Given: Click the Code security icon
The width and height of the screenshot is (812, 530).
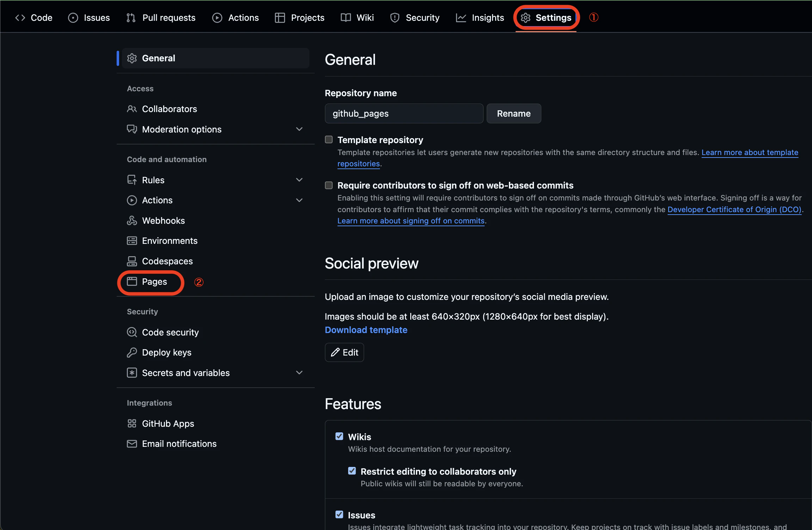Looking at the screenshot, I should pos(132,332).
